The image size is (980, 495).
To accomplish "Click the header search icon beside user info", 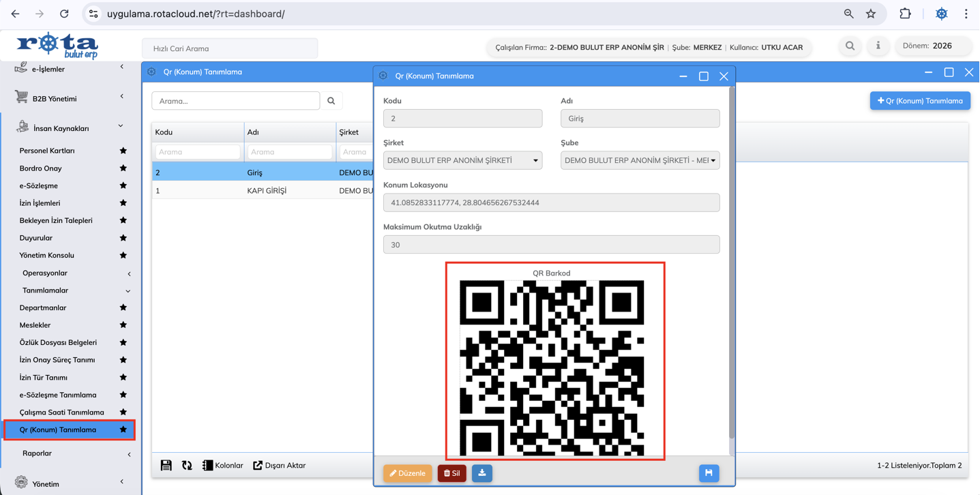I will (850, 46).
